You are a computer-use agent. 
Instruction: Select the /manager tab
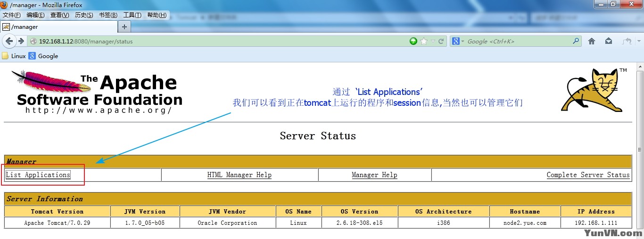(58, 27)
